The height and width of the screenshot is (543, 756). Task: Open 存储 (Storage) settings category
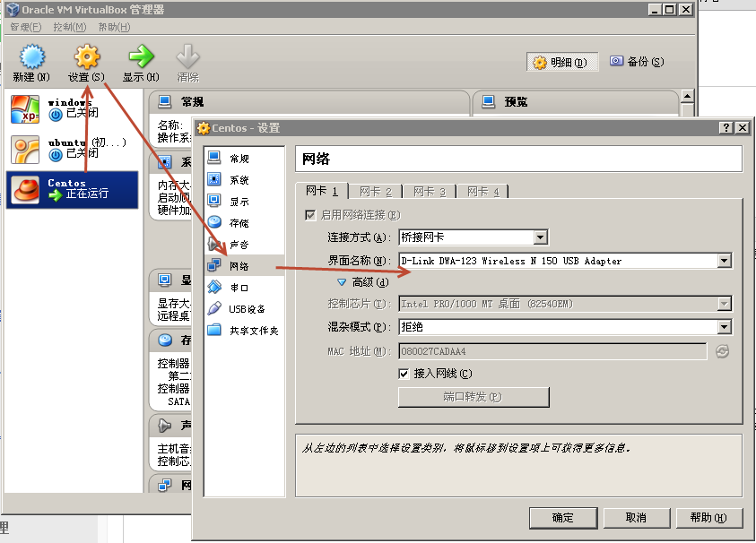(x=244, y=222)
